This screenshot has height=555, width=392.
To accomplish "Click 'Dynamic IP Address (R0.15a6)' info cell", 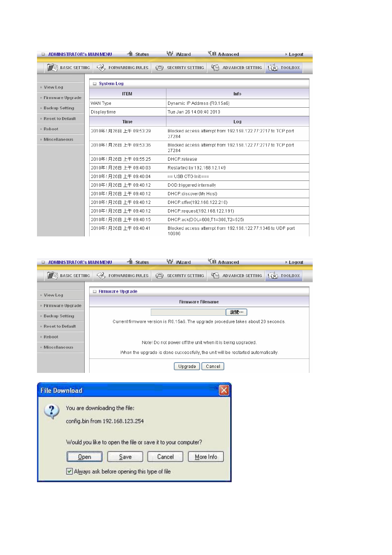I will point(238,103).
